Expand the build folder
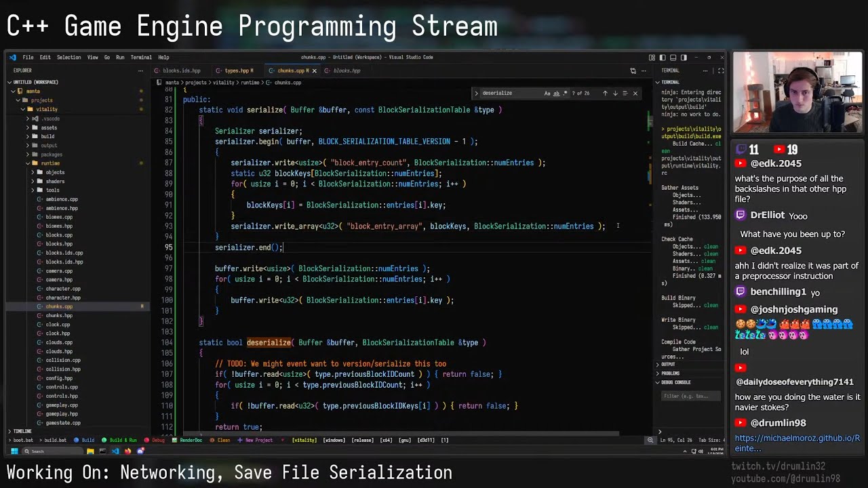Viewport: 868px width, 488px height. click(x=28, y=136)
